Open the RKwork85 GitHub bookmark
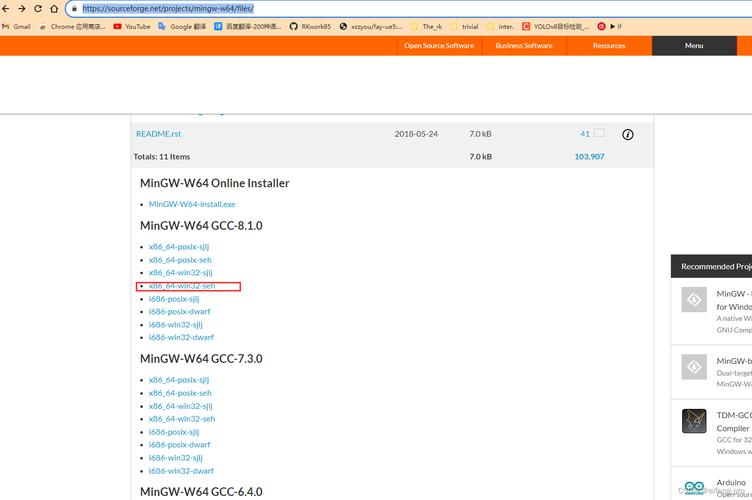 [x=310, y=27]
